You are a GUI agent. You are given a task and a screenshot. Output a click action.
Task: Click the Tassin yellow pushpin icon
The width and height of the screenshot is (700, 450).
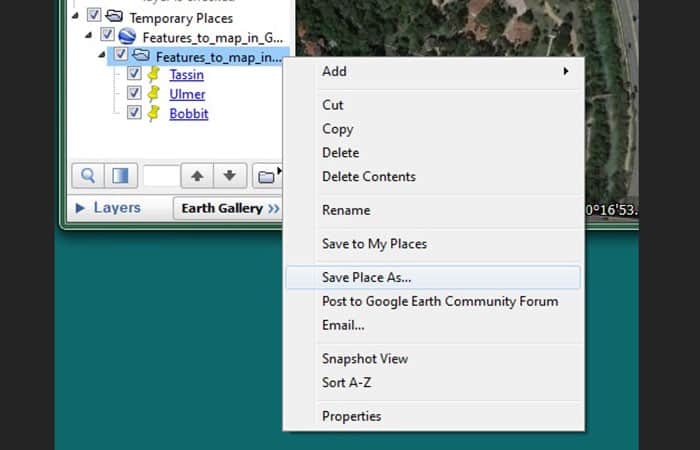click(154, 74)
